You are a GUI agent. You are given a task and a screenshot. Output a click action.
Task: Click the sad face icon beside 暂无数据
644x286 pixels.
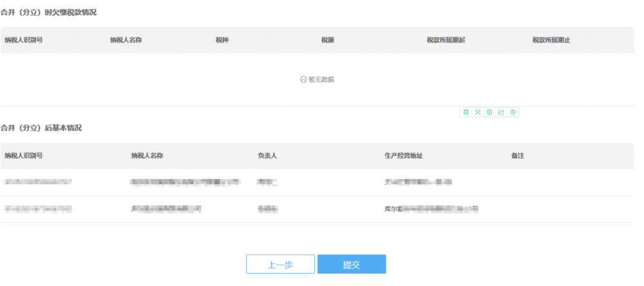click(303, 80)
